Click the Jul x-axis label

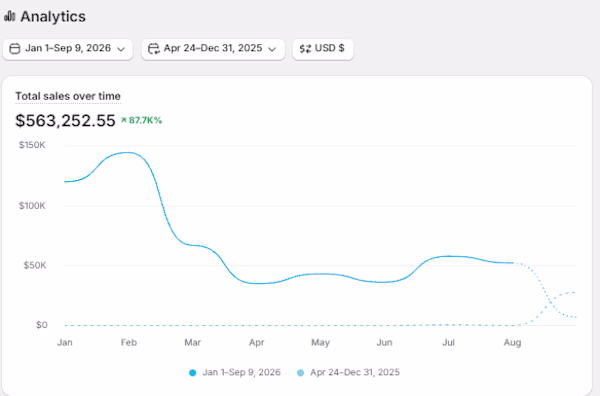(448, 342)
